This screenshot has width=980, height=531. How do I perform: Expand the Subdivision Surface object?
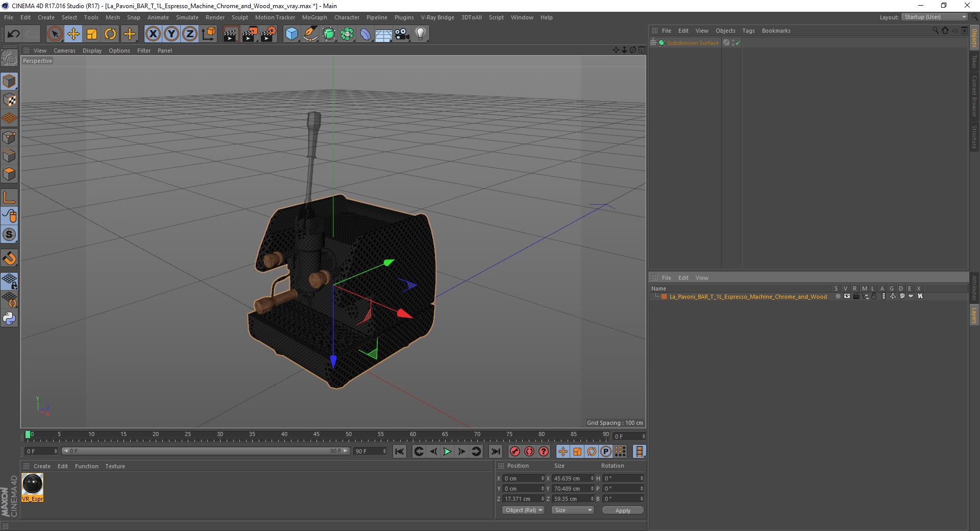[653, 42]
